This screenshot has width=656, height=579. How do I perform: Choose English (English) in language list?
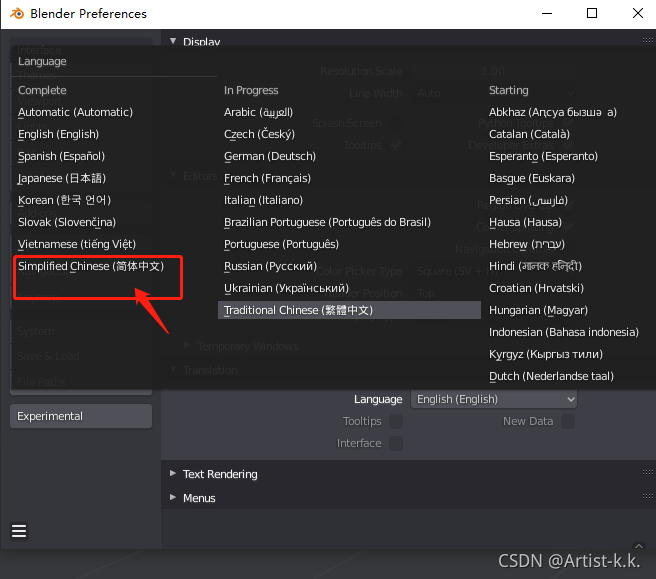pyautogui.click(x=58, y=134)
